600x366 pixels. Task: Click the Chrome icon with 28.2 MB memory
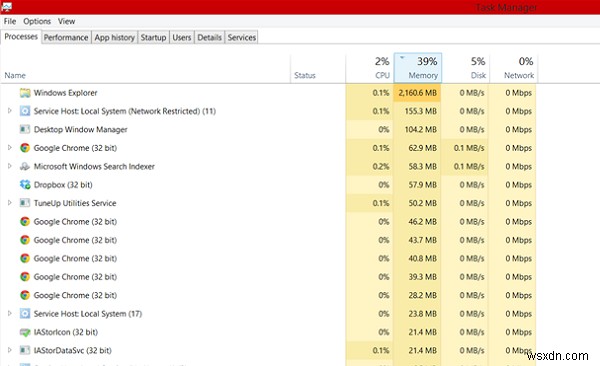coord(25,295)
